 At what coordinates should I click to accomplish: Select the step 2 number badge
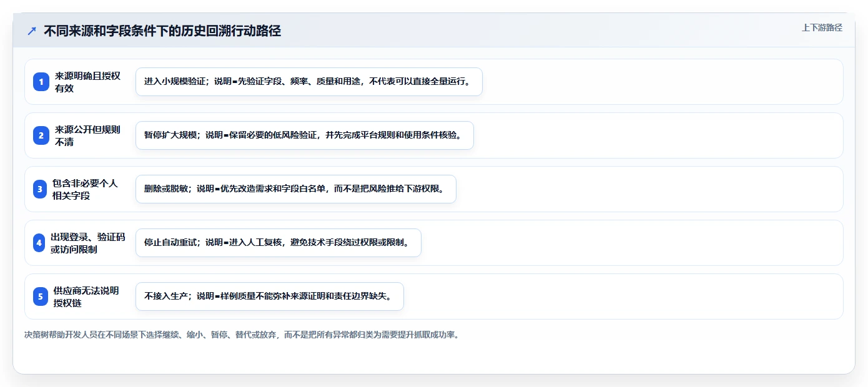pyautogui.click(x=41, y=135)
